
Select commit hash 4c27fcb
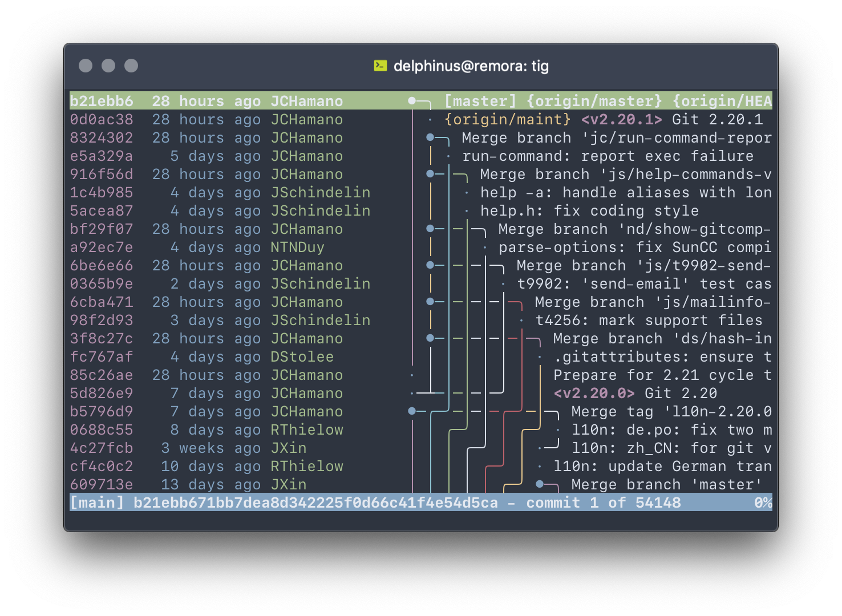coord(102,448)
